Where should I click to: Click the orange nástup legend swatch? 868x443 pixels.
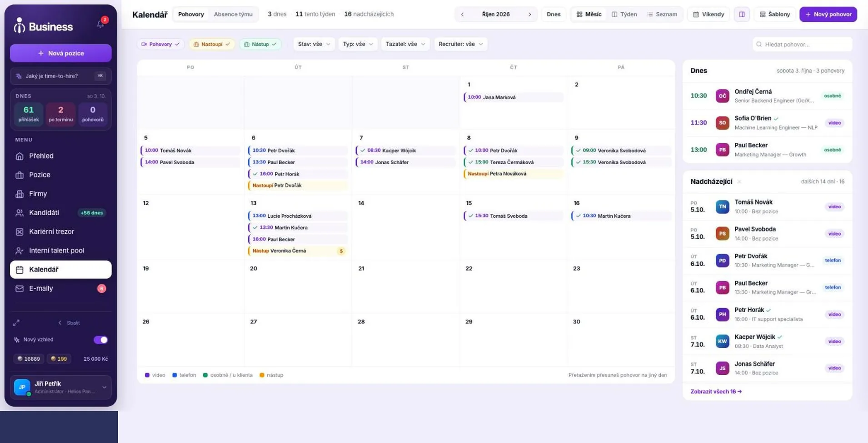262,375
